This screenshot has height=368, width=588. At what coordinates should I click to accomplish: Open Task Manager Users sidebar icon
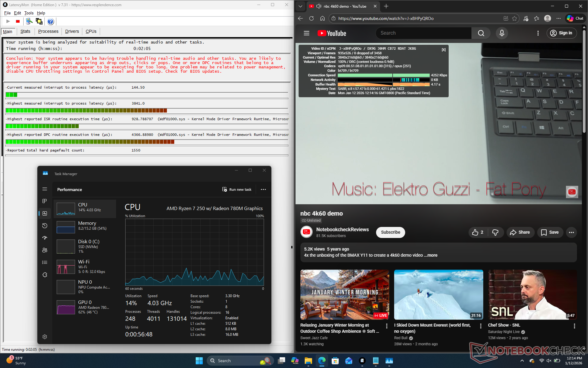pyautogui.click(x=45, y=250)
